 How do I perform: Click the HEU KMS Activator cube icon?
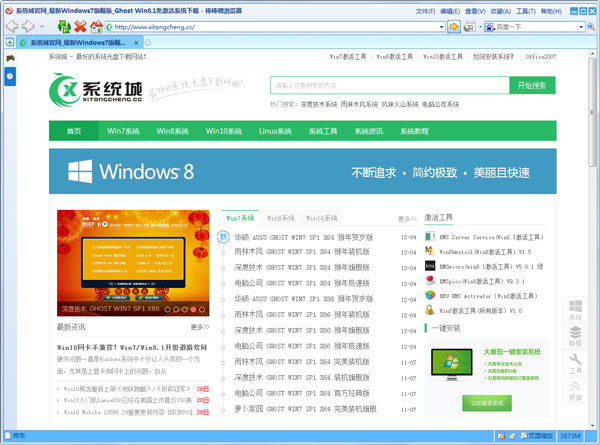click(x=430, y=295)
